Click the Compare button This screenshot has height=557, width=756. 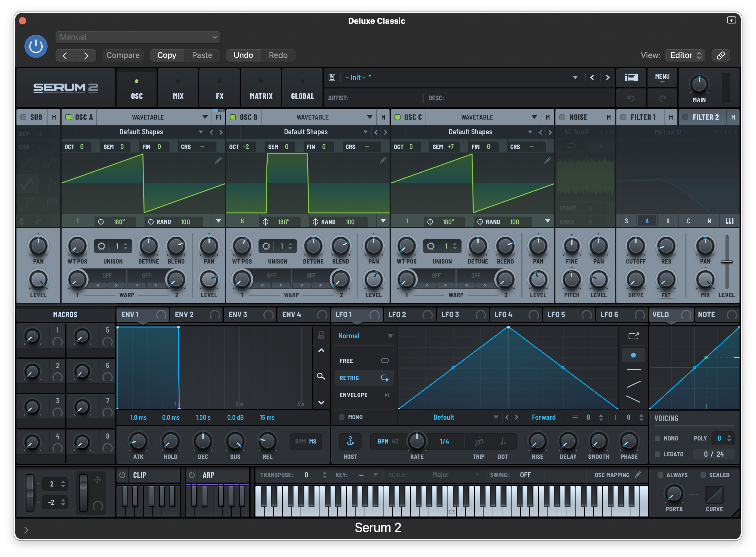[x=123, y=55]
